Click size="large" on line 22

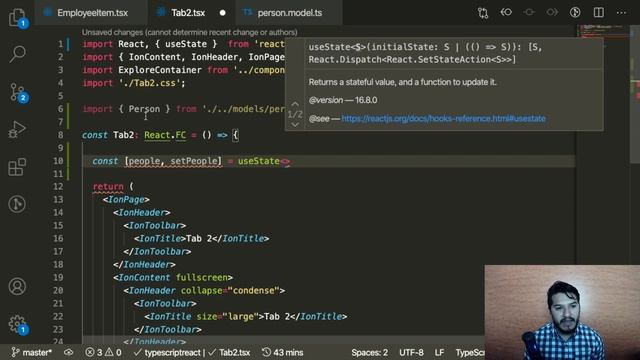tap(227, 317)
